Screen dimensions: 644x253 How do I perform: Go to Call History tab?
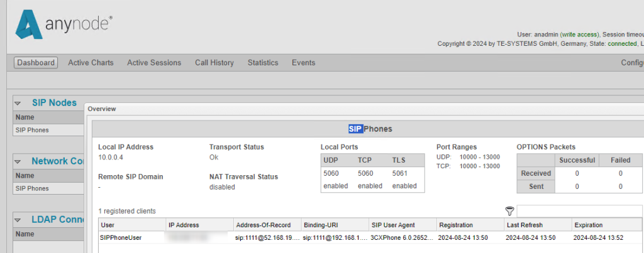(x=214, y=63)
